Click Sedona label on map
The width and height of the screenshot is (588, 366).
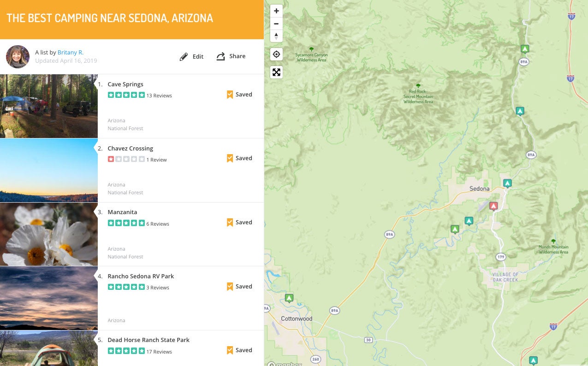480,189
